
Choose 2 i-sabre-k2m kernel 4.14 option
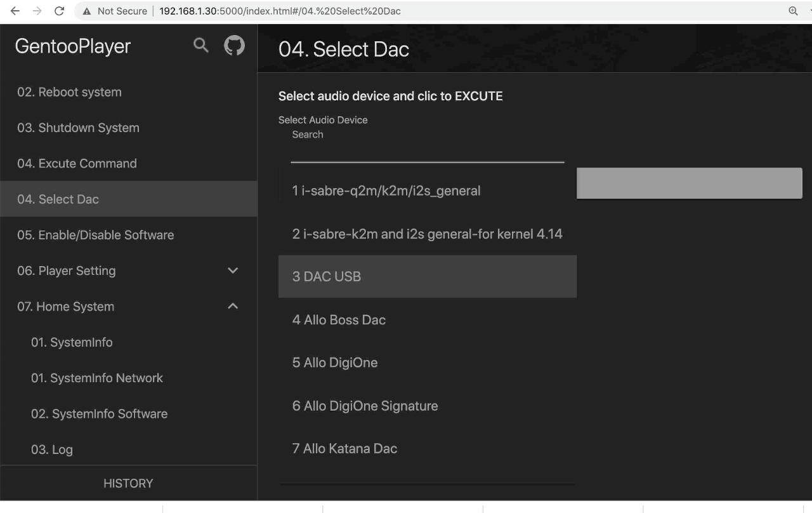(x=428, y=234)
